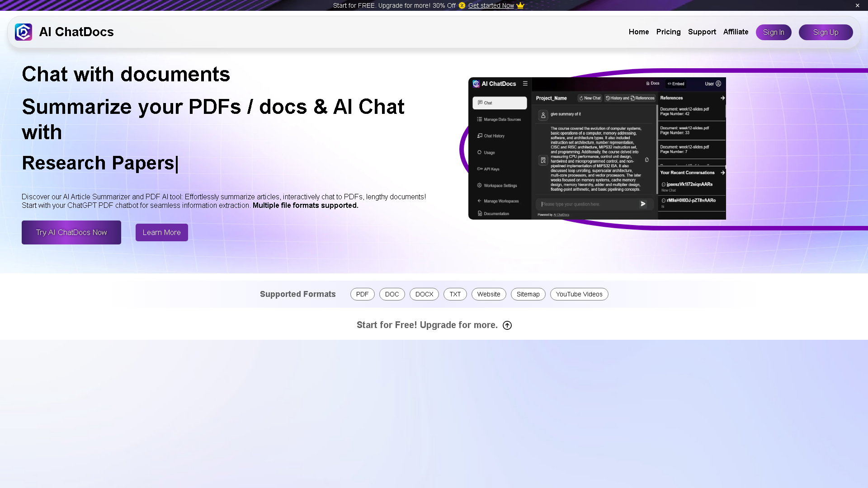This screenshot has width=868, height=488.
Task: Click 'History and References' button in preview
Action: click(630, 98)
